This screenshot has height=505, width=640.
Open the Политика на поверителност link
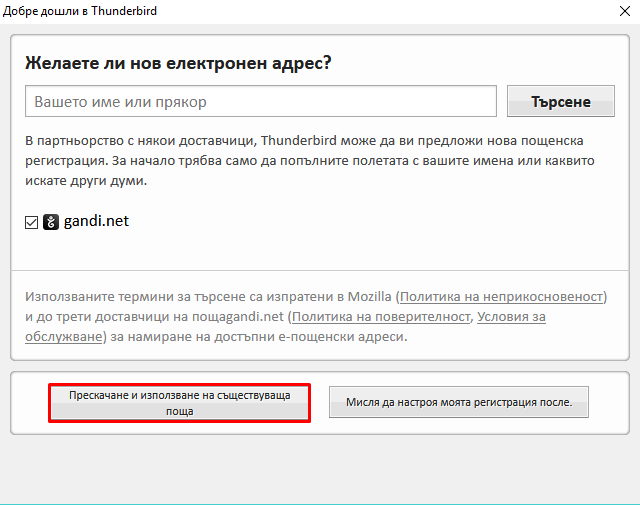coord(381,317)
